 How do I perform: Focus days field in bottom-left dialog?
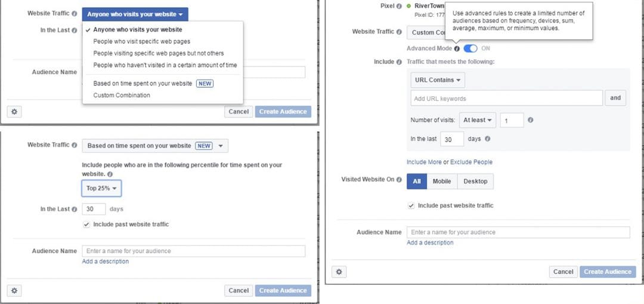coord(94,209)
